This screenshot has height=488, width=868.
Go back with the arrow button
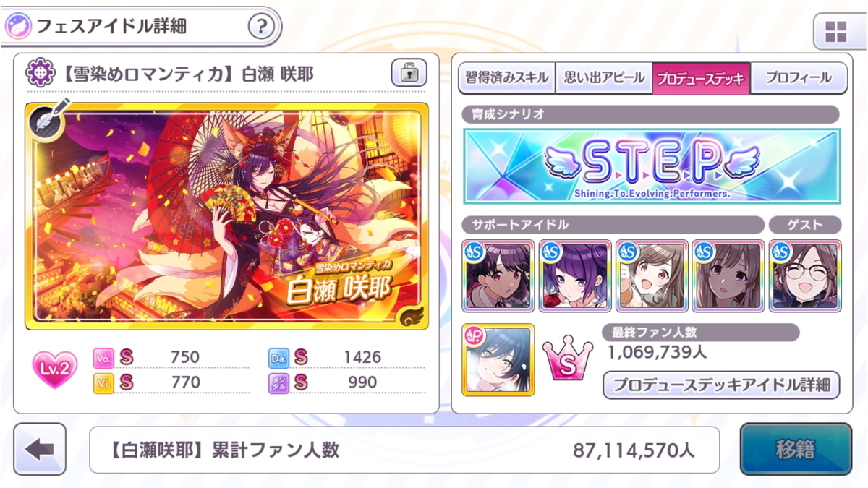40,449
